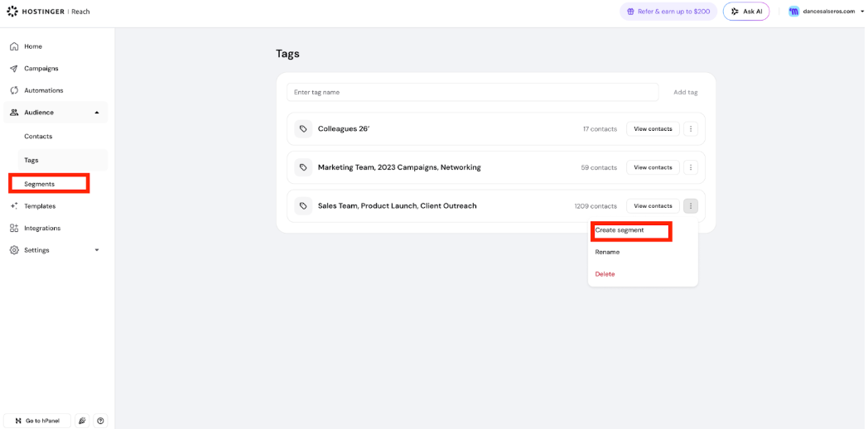Open Segments in the sidebar
The width and height of the screenshot is (868, 429).
click(x=40, y=184)
